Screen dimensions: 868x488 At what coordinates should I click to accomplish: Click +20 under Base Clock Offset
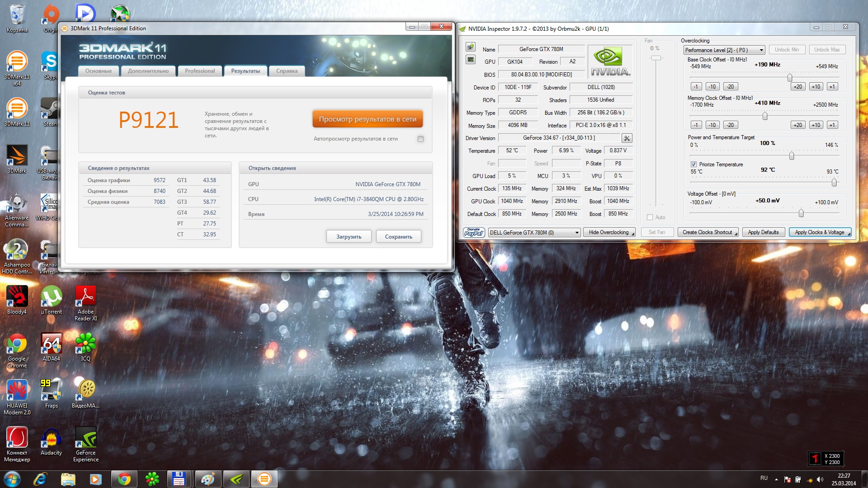click(x=798, y=87)
